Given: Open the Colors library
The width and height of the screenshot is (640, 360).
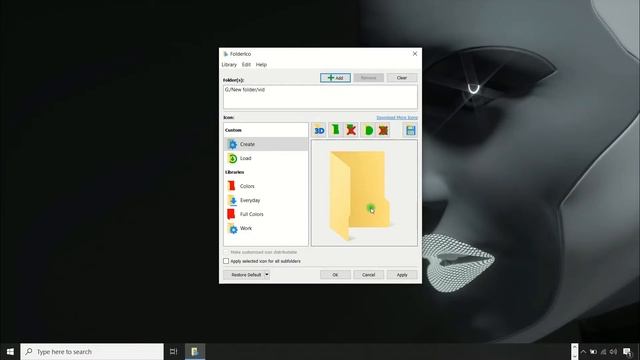Looking at the screenshot, I should point(266,186).
